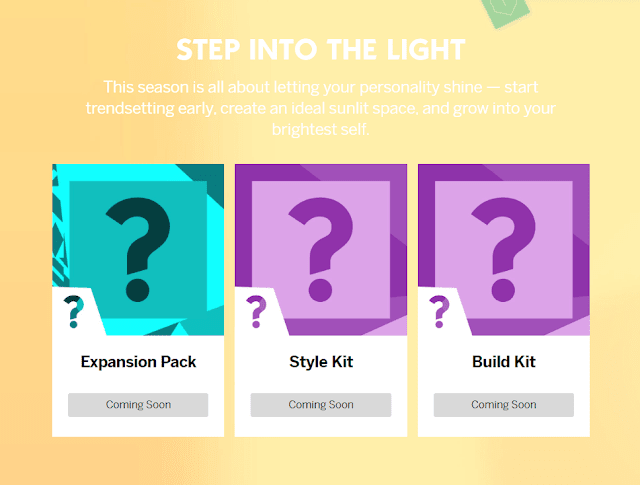Click the large dark teal question mark artwork
Image resolution: width=640 pixels, height=485 pixels.
[138, 249]
